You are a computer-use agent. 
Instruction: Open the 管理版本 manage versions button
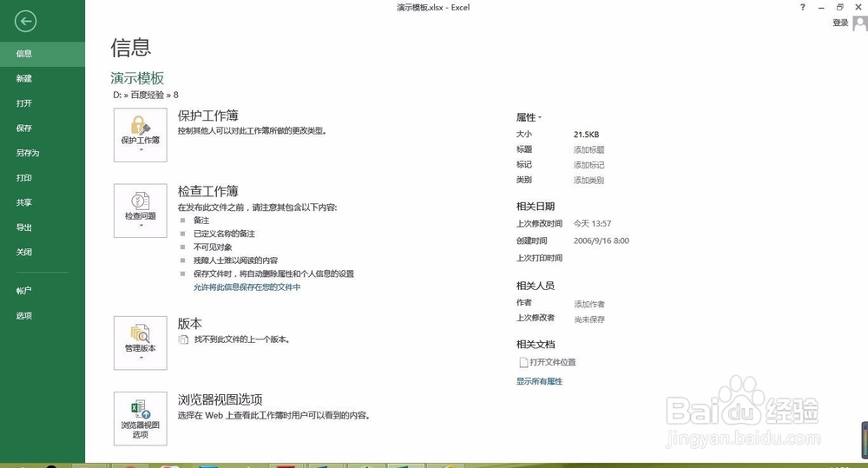(x=140, y=343)
